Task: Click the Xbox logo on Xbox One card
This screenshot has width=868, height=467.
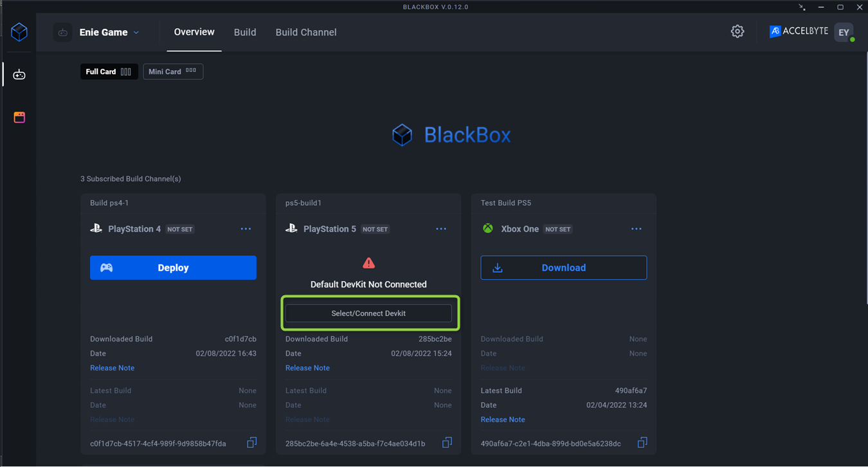Action: coord(488,228)
